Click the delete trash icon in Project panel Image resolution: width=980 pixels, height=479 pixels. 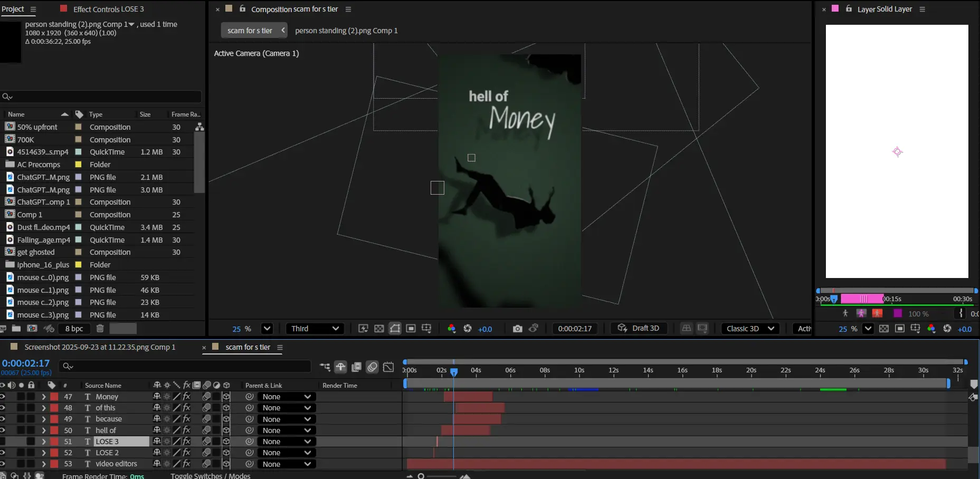[100, 329]
